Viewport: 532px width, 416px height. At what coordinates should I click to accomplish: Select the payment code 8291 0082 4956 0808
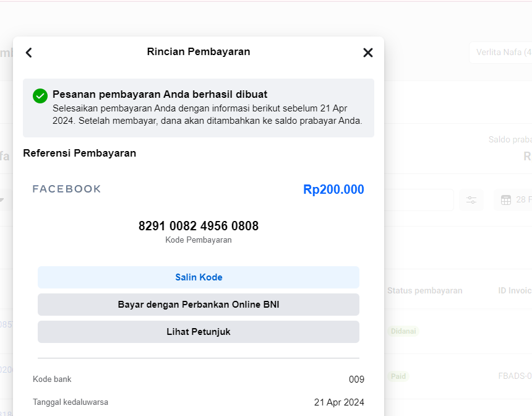(x=199, y=226)
